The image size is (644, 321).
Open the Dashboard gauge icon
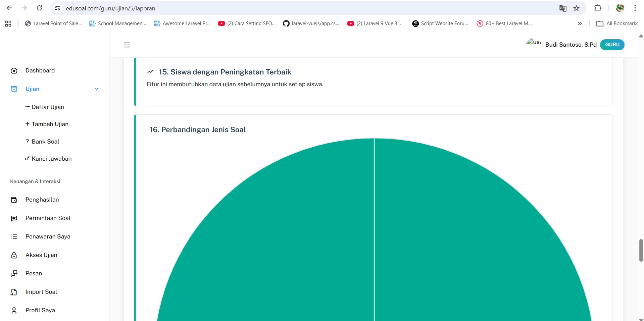[14, 71]
